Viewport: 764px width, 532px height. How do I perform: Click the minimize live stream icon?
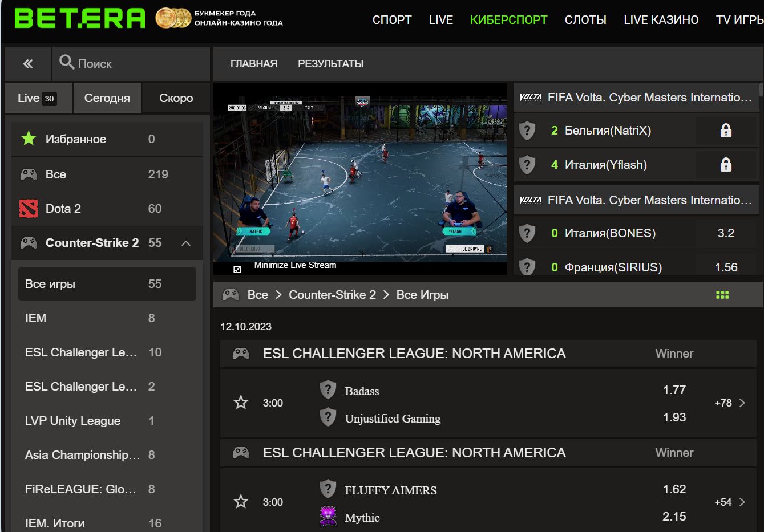(237, 269)
